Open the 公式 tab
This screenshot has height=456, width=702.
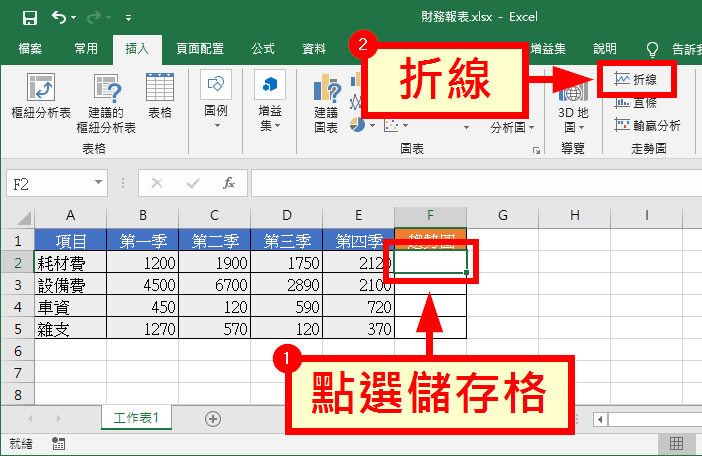point(263,48)
